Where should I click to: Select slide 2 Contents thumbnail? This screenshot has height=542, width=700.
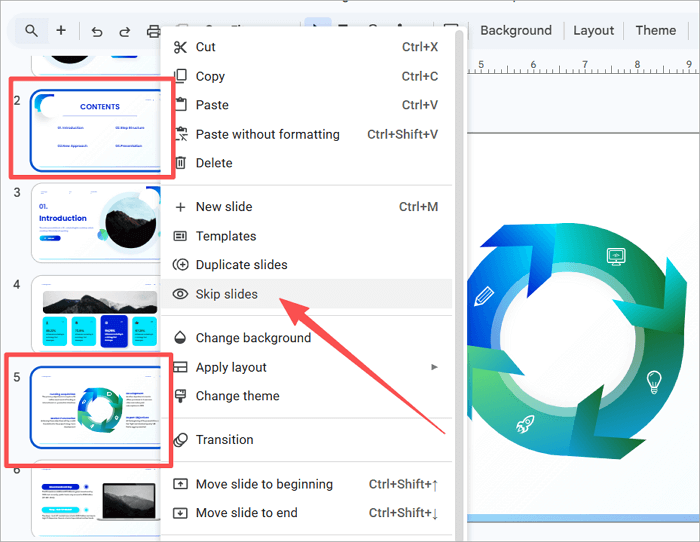coord(96,130)
